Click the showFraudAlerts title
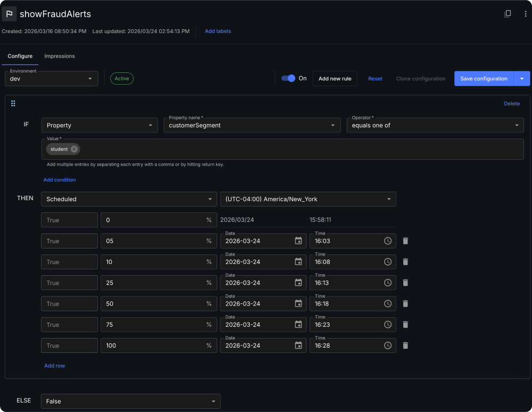The image size is (532, 412). [55, 14]
